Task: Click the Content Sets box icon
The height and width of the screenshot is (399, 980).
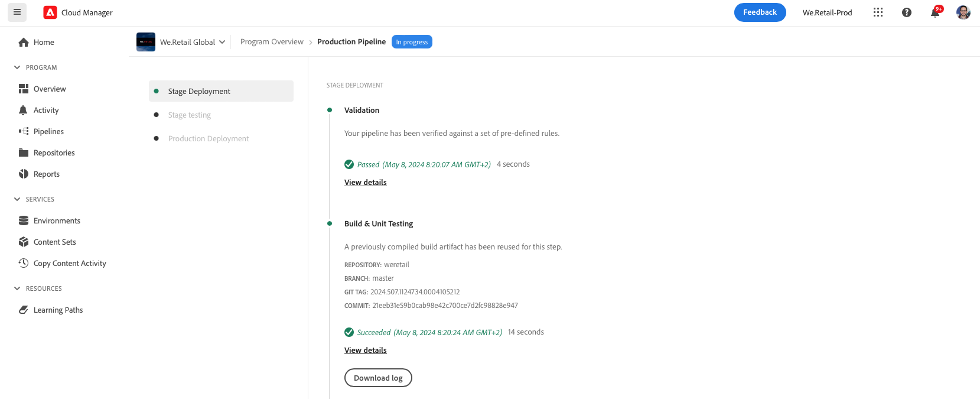Action: [x=24, y=242]
